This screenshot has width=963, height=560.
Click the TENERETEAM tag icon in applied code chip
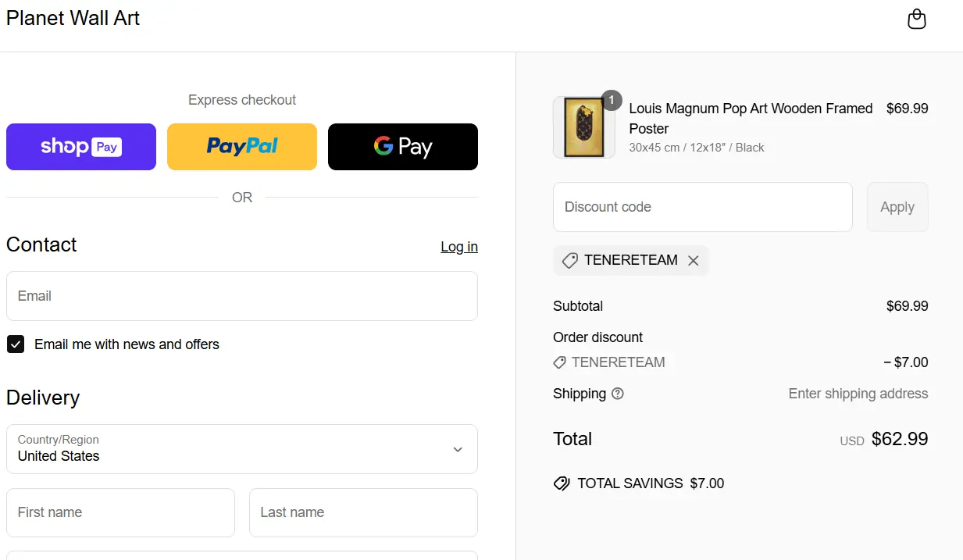[570, 261]
